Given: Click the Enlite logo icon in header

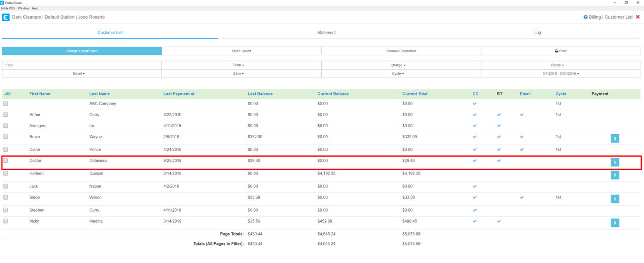Looking at the screenshot, I should pos(6,17).
